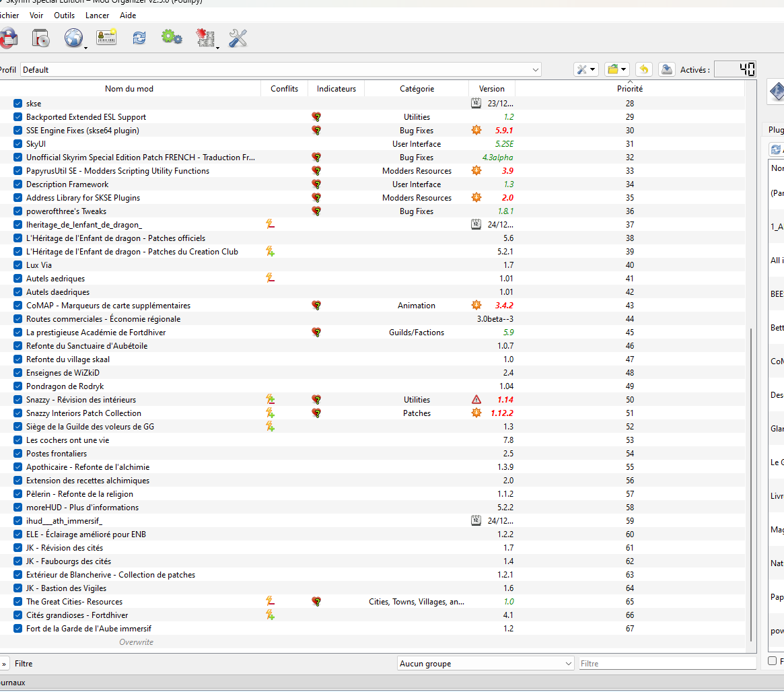Open the Voir menu

(x=36, y=15)
